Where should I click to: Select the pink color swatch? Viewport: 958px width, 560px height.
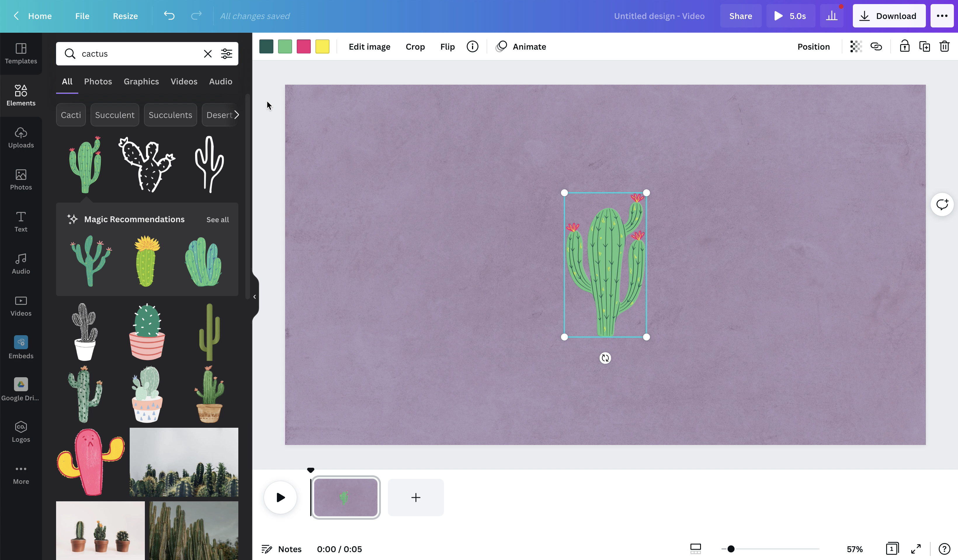303,47
